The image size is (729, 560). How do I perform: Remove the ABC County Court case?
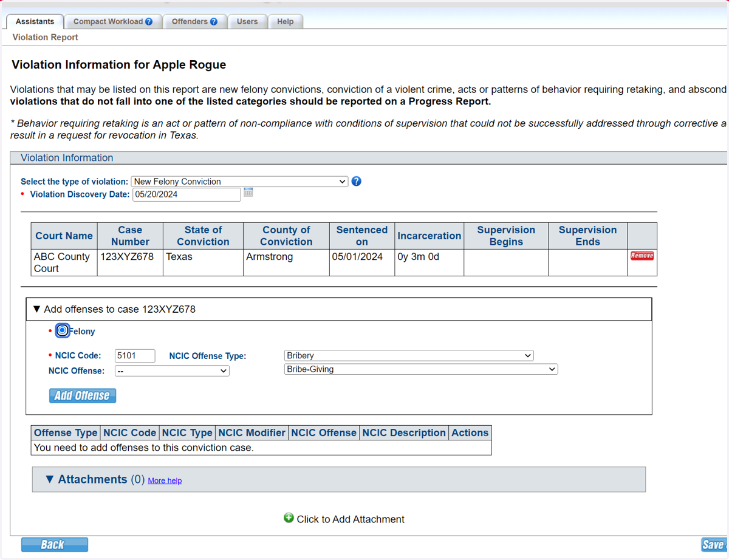tap(642, 256)
